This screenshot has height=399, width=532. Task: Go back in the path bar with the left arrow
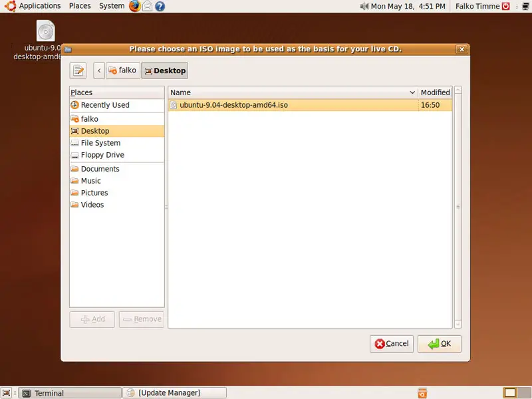[x=99, y=70]
